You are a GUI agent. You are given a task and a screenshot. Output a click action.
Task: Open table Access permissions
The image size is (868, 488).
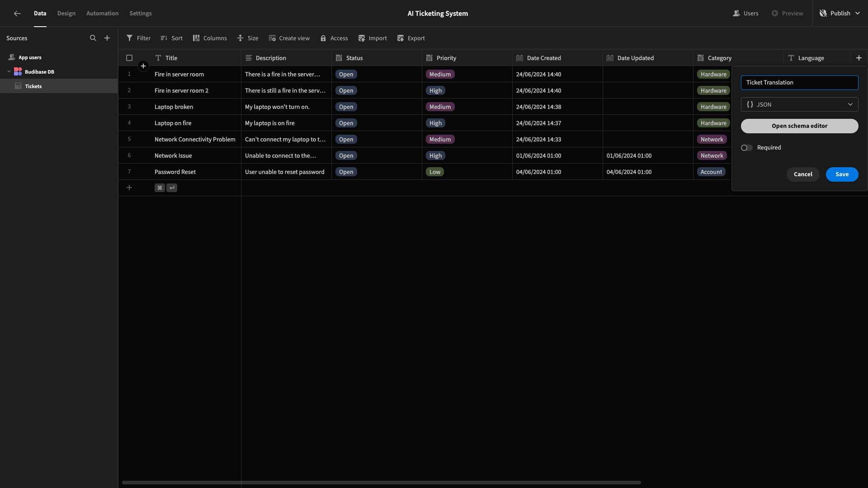(334, 38)
